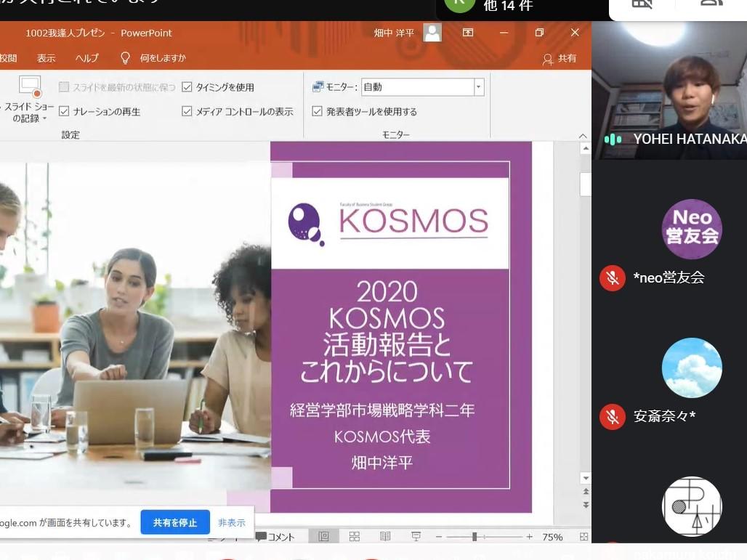The height and width of the screenshot is (560, 747).
Task: Start Slide Show from status bar icon
Action: (416, 537)
